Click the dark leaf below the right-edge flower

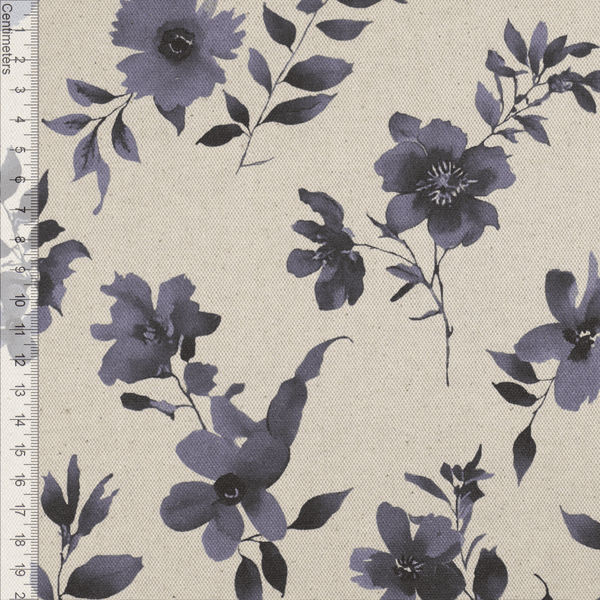pyautogui.click(x=525, y=450)
